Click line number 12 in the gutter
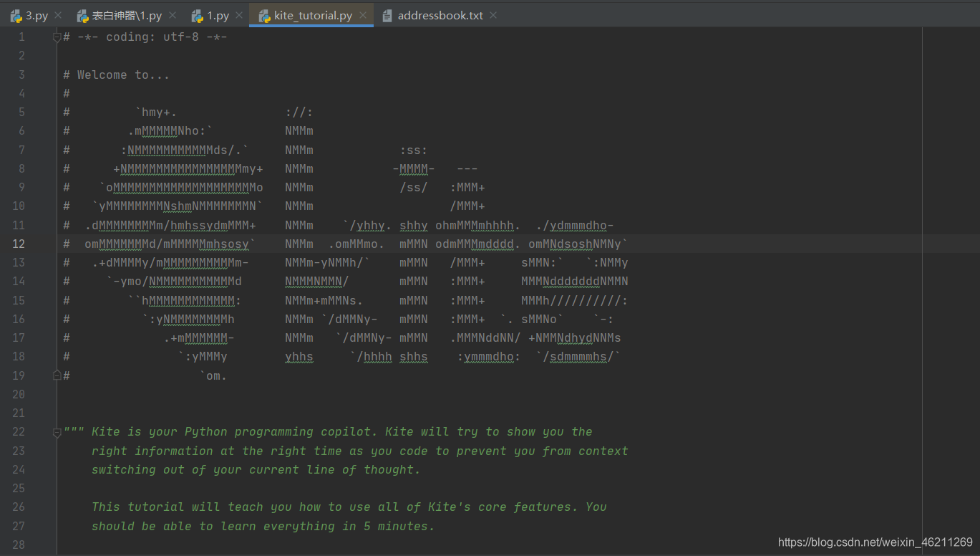 18,244
